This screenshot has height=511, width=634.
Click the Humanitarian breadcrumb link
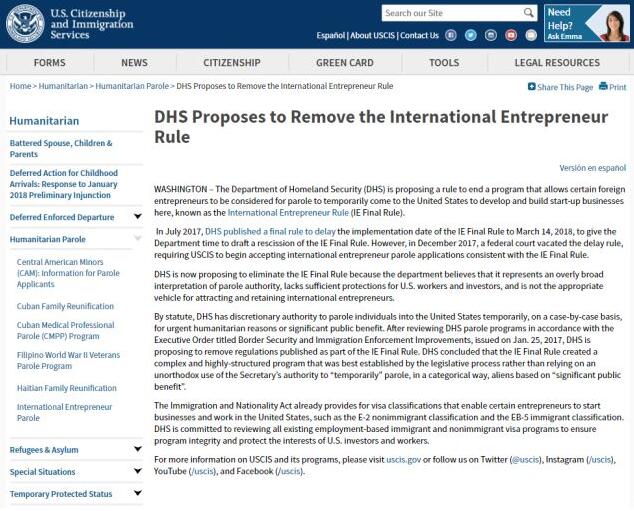pyautogui.click(x=63, y=86)
